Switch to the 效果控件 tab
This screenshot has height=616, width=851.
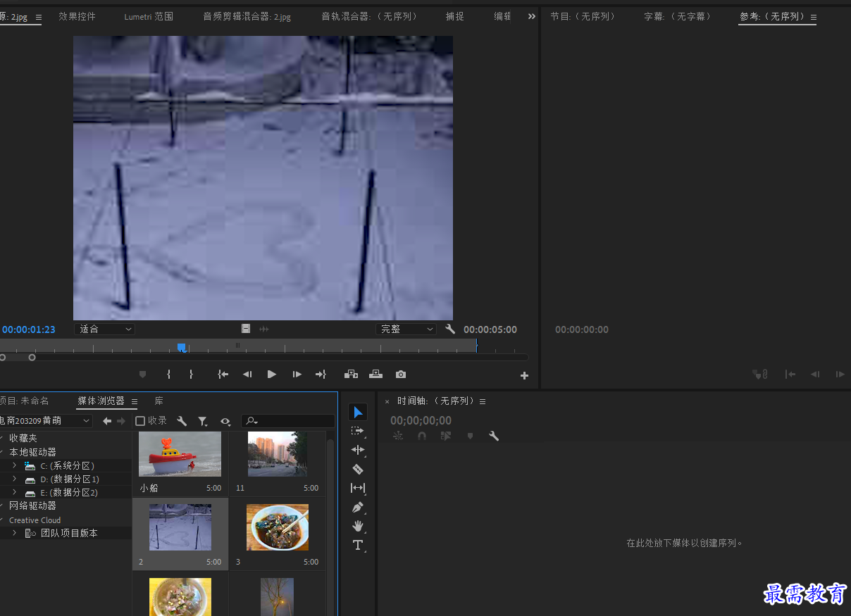pyautogui.click(x=77, y=16)
